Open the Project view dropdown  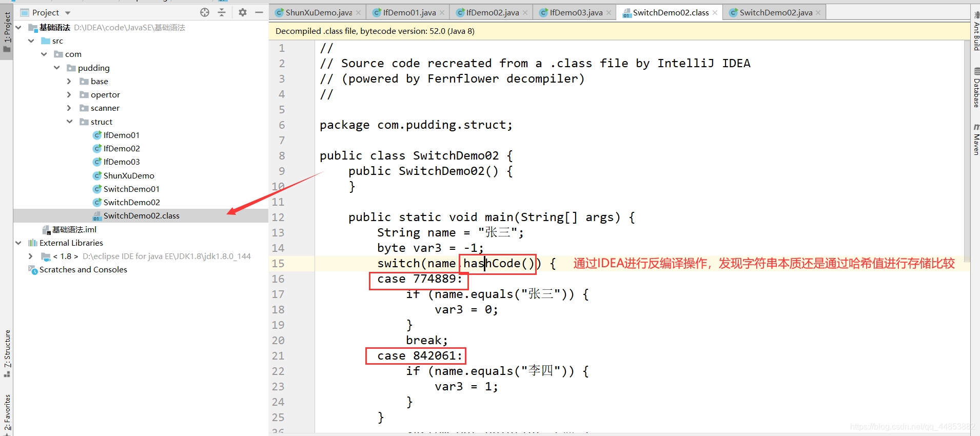point(68,13)
